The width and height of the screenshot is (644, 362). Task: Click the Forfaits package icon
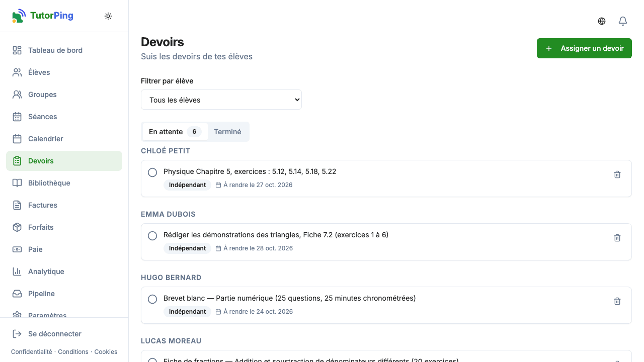tap(17, 227)
